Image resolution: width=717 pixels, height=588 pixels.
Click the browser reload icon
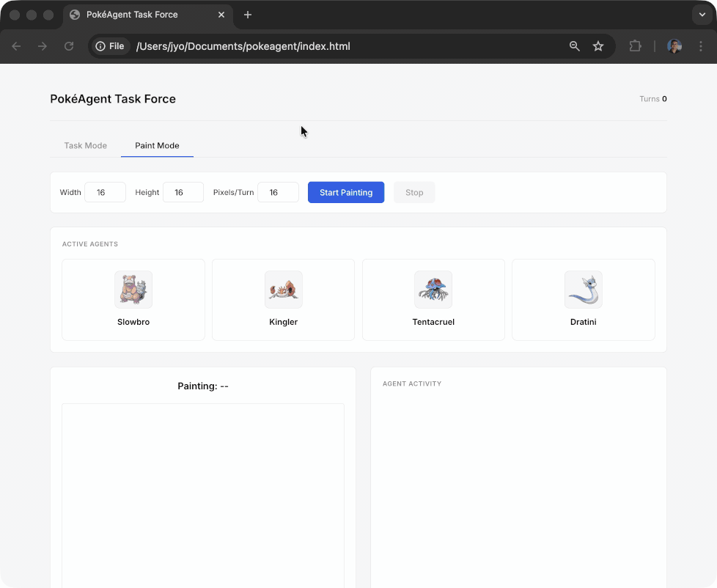(69, 46)
